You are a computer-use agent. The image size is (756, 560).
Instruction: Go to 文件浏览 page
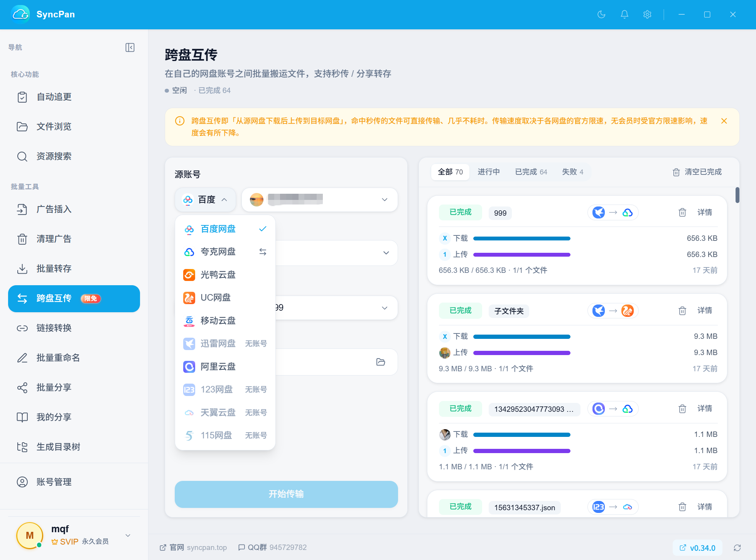click(x=74, y=127)
